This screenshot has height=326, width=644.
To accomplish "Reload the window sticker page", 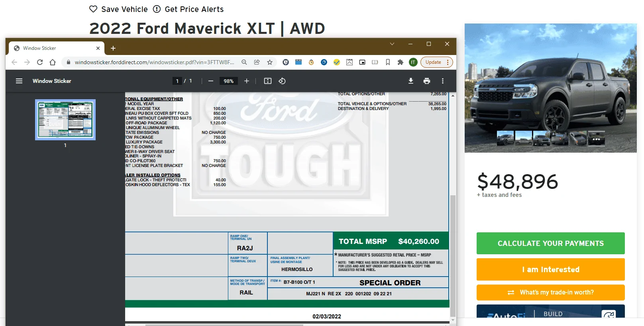I will click(x=40, y=62).
